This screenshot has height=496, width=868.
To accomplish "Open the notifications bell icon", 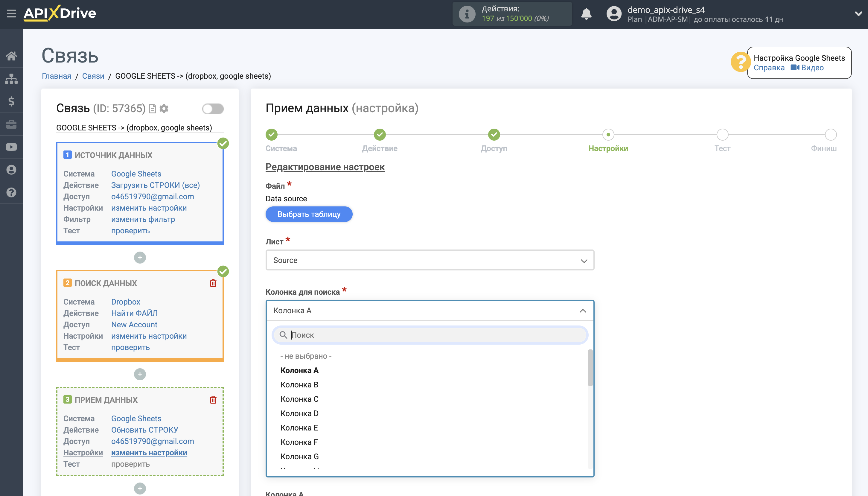I will (586, 14).
